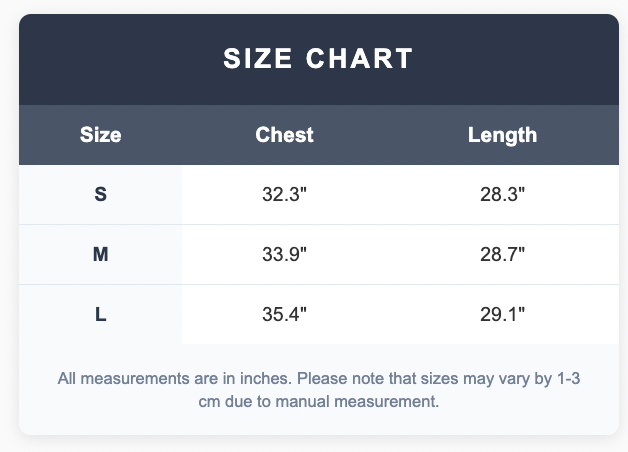This screenshot has height=452, width=628.
Task: Select the Size column header
Action: pos(101,135)
